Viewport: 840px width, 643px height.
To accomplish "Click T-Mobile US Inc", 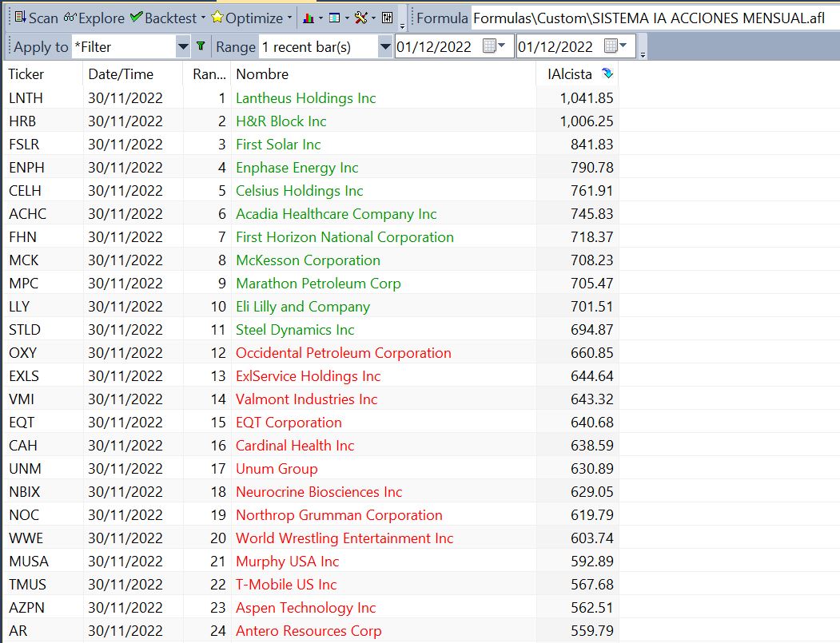I will click(x=286, y=584).
